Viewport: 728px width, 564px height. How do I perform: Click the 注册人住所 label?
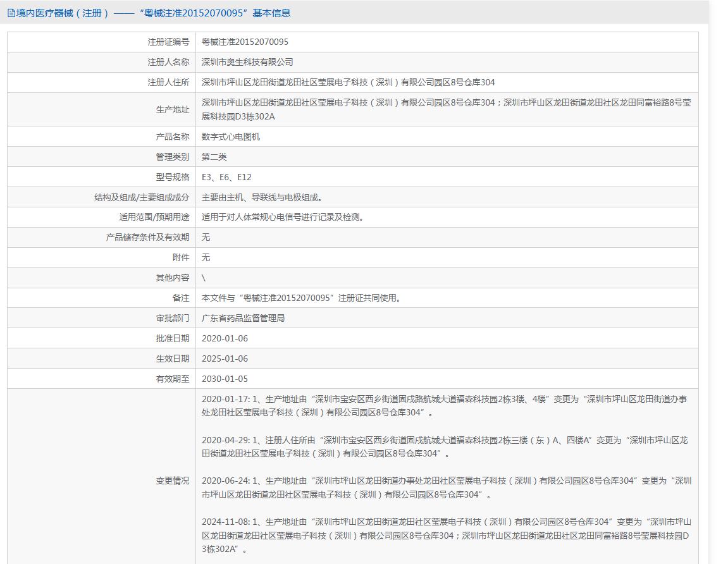pos(168,83)
